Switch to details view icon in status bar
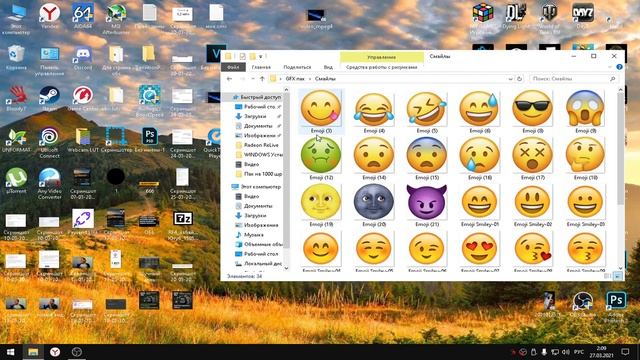Image resolution: width=640 pixels, height=360 pixels. click(x=608, y=276)
